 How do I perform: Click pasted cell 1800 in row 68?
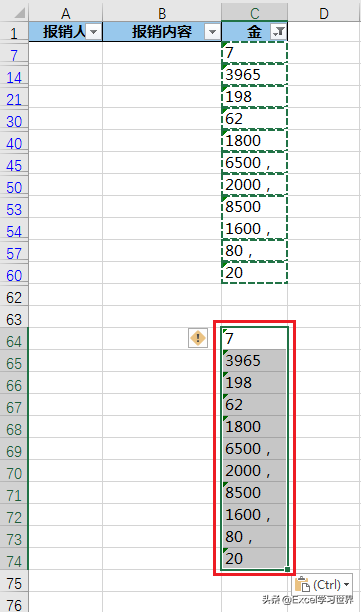click(254, 426)
